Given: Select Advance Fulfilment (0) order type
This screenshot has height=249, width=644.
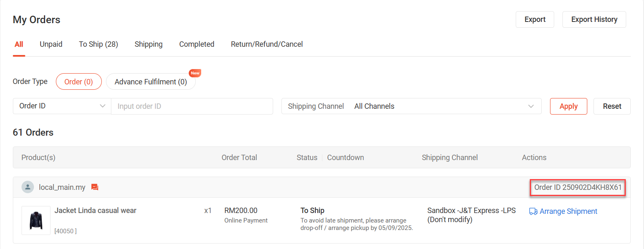Looking at the screenshot, I should pyautogui.click(x=151, y=81).
